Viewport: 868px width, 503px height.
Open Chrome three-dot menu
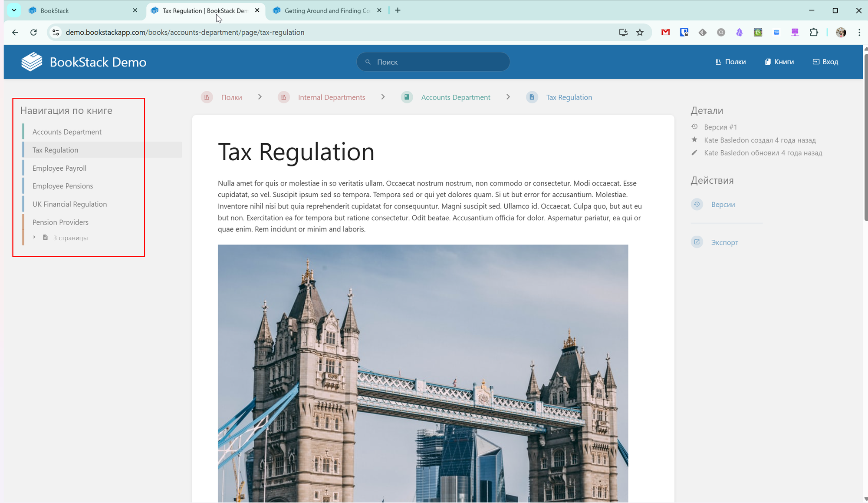(859, 32)
